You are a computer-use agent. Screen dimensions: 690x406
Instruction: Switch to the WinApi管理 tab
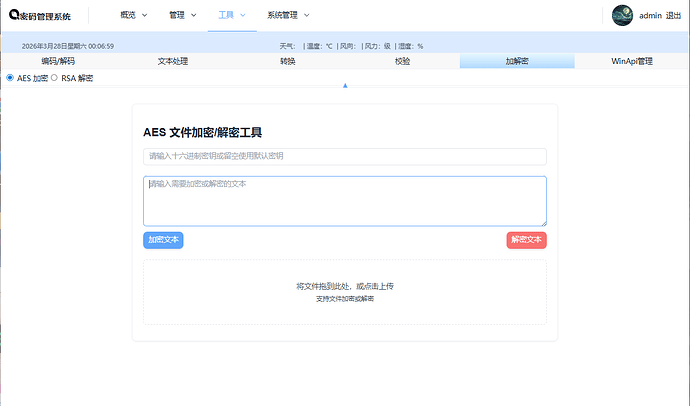point(632,61)
